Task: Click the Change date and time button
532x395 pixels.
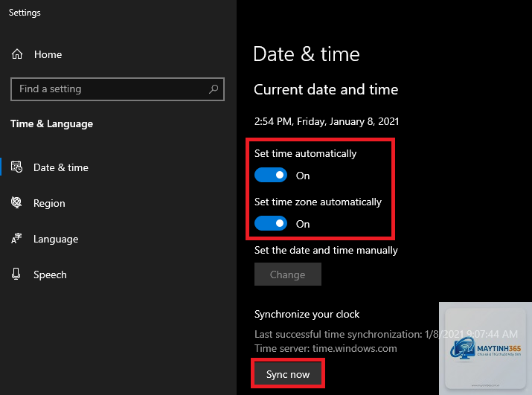Action: click(288, 274)
